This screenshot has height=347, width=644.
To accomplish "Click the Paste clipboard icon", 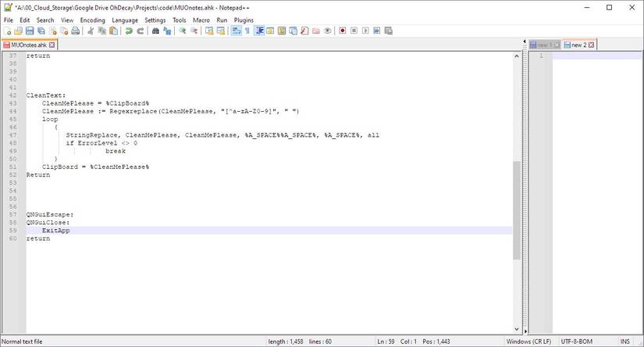I will pyautogui.click(x=114, y=30).
